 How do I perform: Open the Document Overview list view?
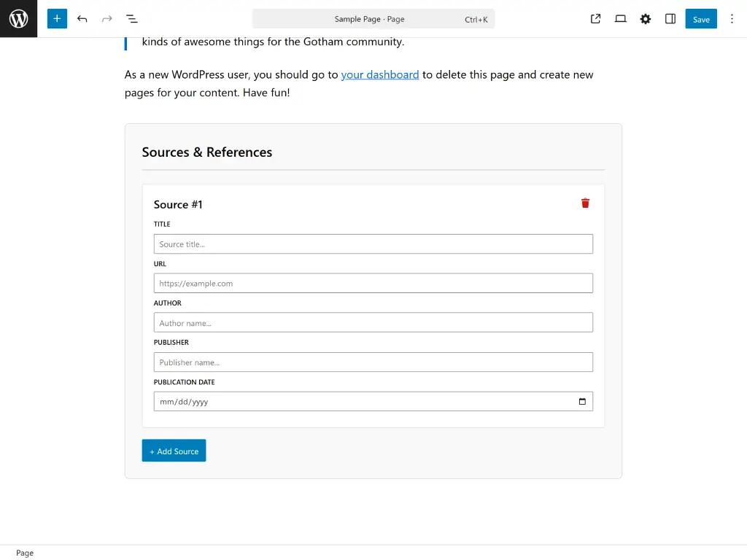(132, 19)
